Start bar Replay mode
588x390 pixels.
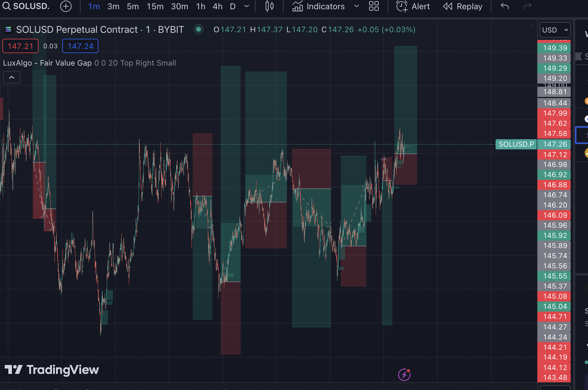(462, 6)
